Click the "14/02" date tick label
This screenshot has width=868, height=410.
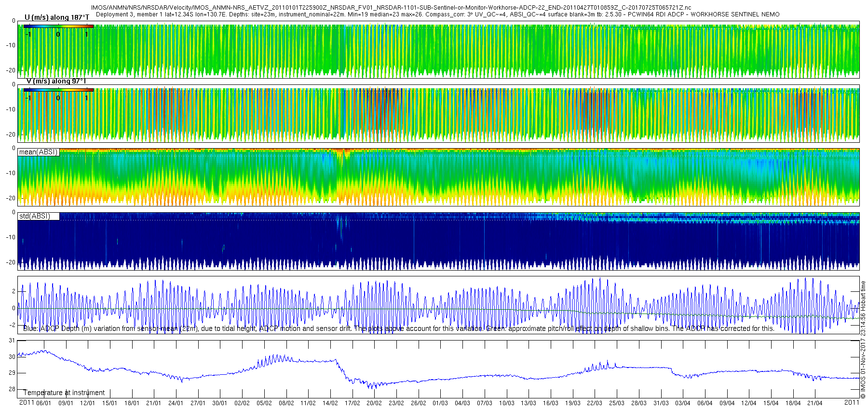330,403
